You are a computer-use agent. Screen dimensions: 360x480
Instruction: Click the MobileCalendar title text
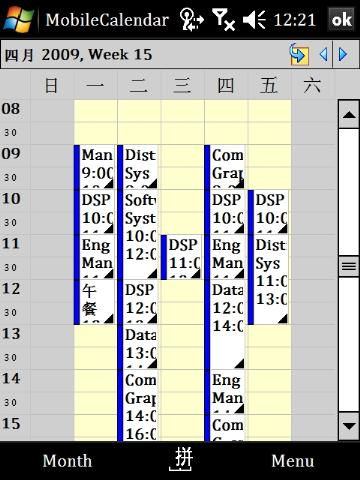pos(107,20)
